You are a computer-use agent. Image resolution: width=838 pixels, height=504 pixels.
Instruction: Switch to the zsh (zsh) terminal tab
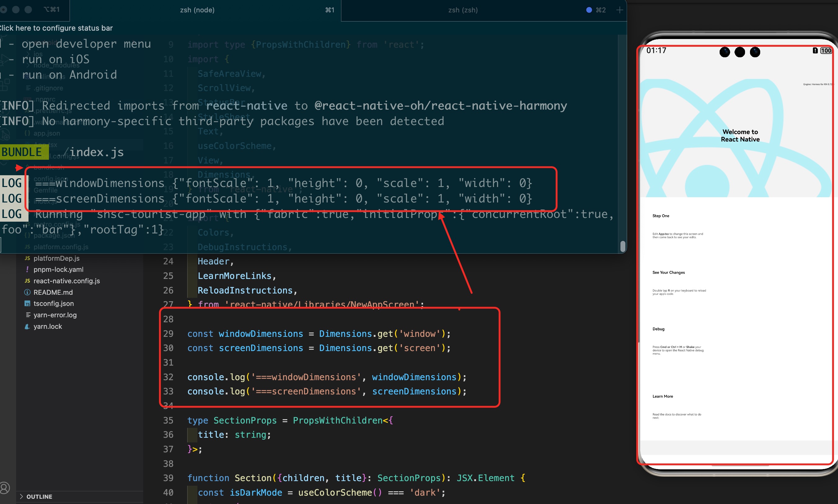(x=463, y=10)
